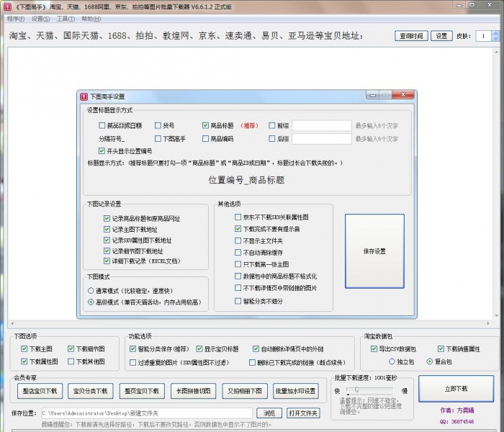Toggle 下载完成不要有提示音 option
Image resolution: width=504 pixels, height=432 pixels.
pyautogui.click(x=238, y=228)
